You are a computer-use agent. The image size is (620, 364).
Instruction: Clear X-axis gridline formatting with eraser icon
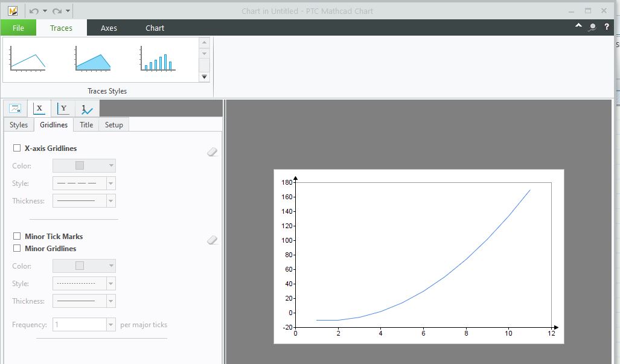click(212, 152)
